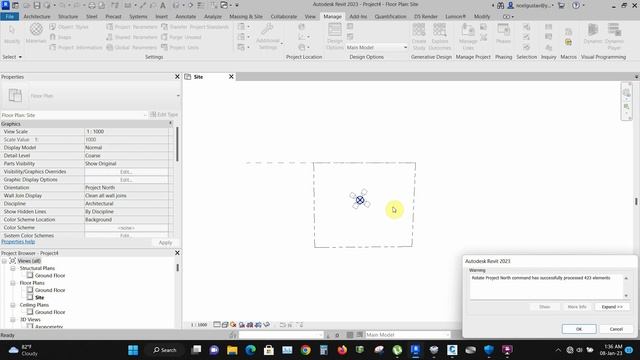Switch to Massing & Site tab
This screenshot has width=640, height=360.
246,16
